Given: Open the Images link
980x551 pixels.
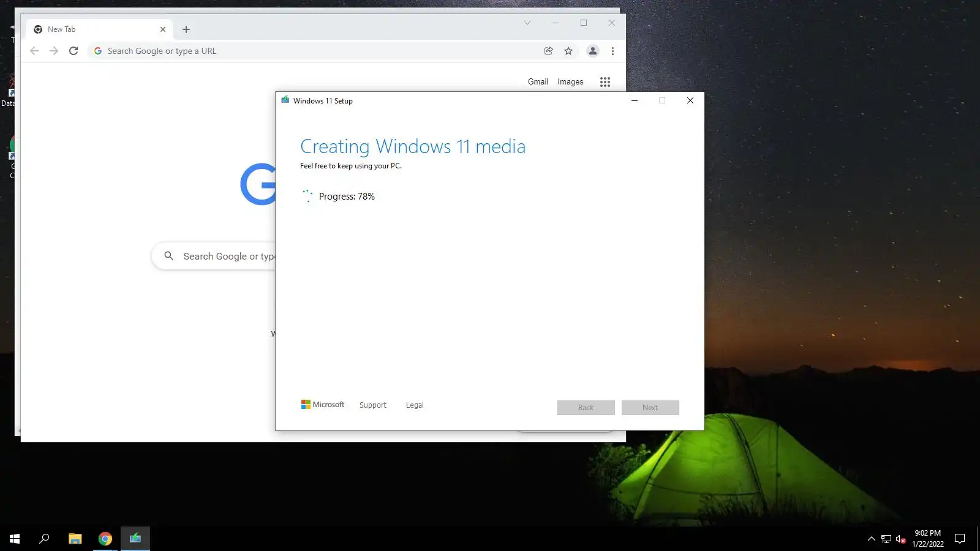Looking at the screenshot, I should (x=570, y=81).
